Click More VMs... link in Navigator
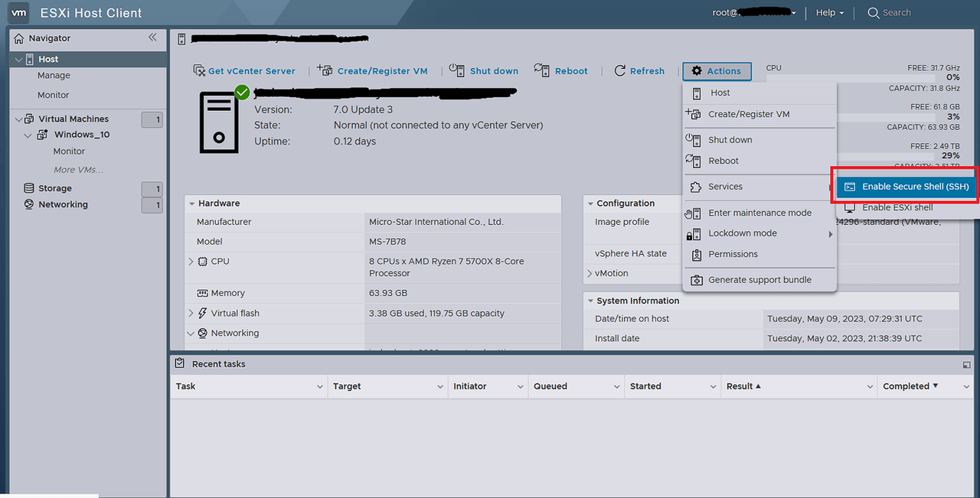 point(78,170)
